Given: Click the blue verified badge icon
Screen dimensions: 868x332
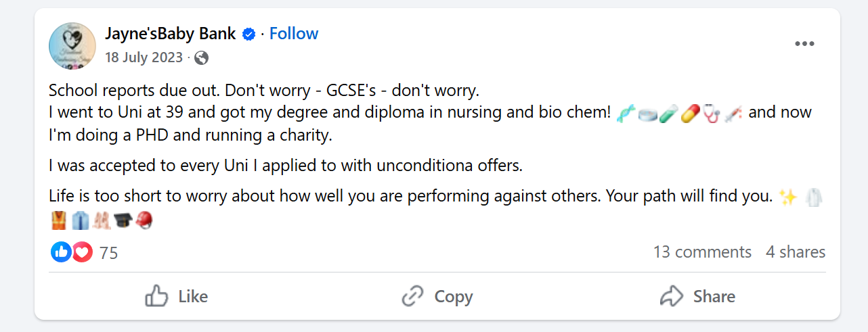Looking at the screenshot, I should pos(249,34).
